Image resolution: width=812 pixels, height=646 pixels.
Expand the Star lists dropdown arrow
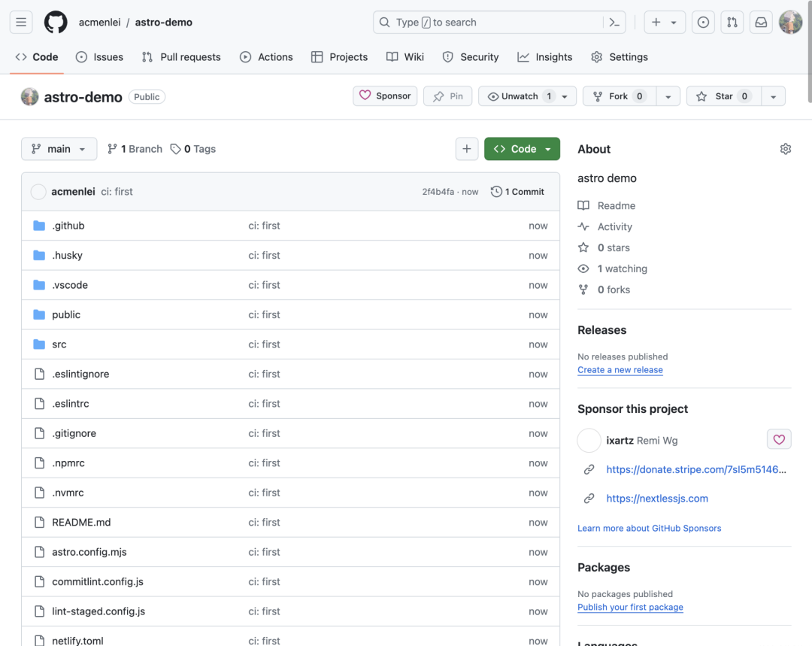pos(774,96)
